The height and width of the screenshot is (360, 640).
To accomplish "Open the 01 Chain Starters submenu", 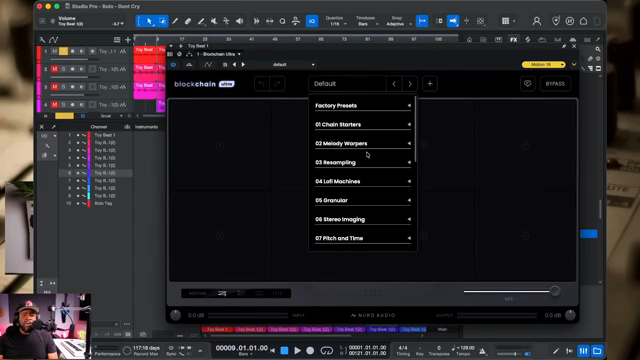I will pyautogui.click(x=363, y=124).
